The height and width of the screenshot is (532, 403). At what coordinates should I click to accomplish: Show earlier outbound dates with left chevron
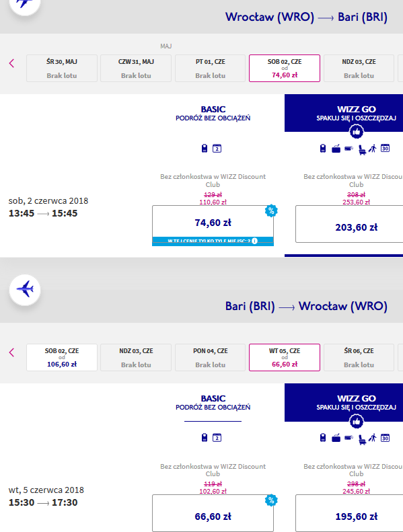pos(12,63)
